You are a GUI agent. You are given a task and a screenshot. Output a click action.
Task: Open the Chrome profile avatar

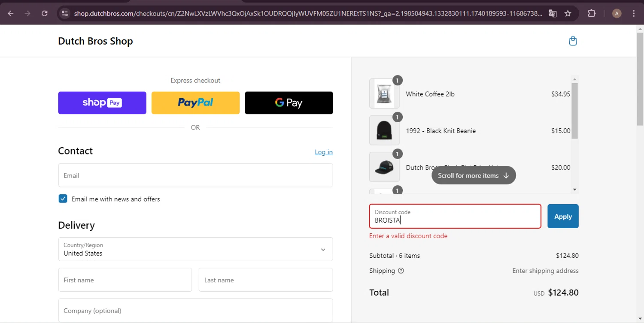click(x=617, y=13)
